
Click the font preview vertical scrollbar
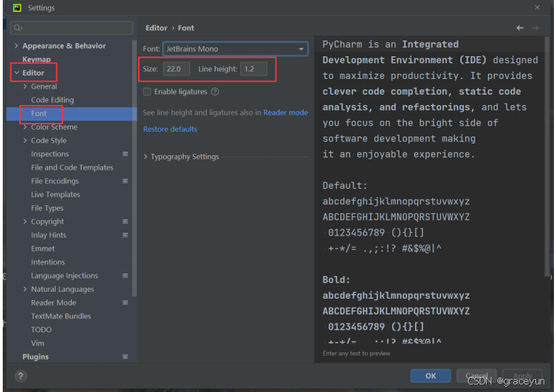coord(547,158)
